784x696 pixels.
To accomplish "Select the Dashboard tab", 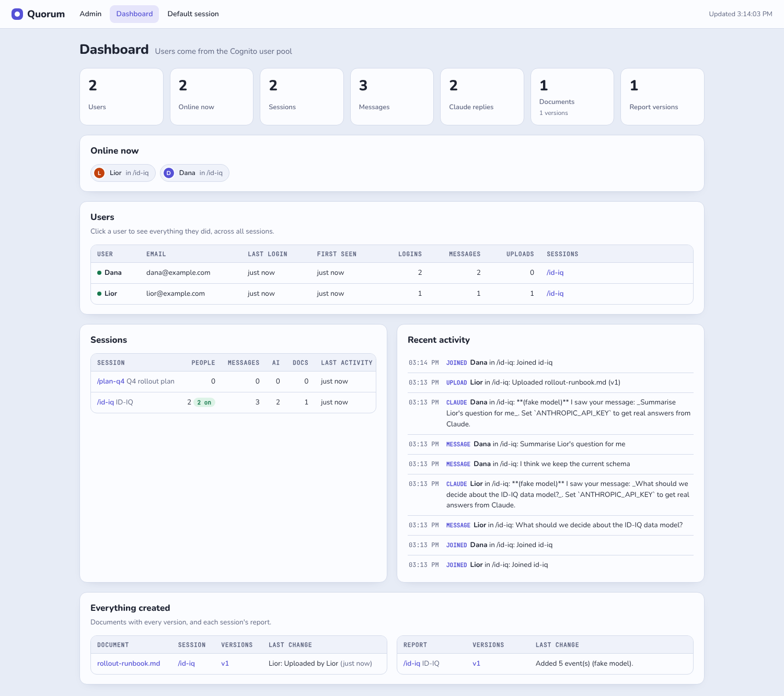I will pos(134,14).
